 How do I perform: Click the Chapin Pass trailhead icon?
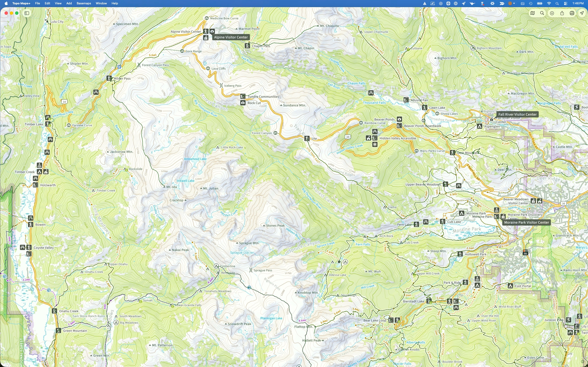coord(247,46)
